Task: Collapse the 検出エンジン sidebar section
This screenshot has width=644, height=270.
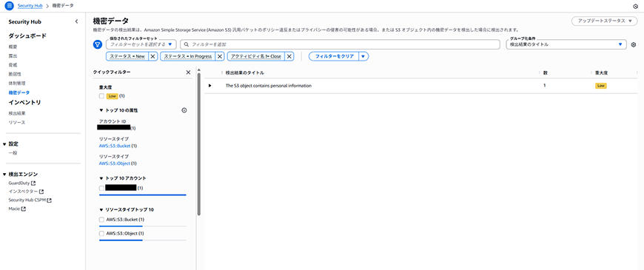Action: point(4,174)
